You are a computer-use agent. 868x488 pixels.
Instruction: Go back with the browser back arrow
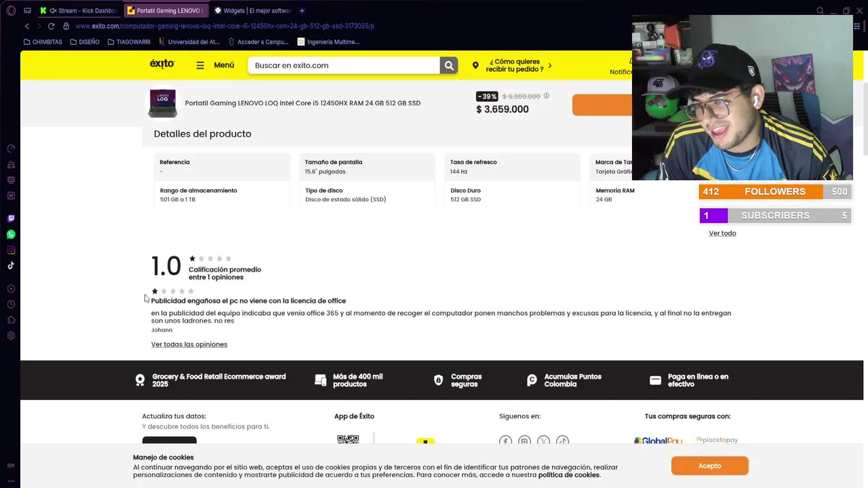click(x=27, y=26)
